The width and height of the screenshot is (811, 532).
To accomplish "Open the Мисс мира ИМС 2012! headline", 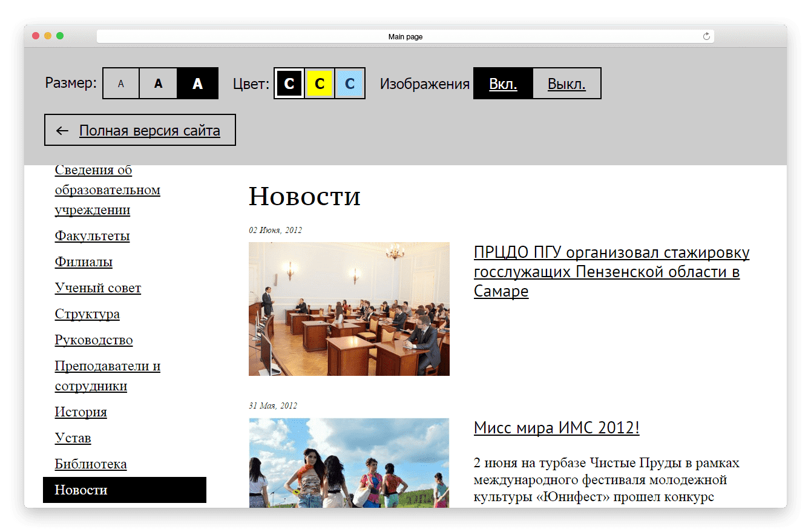I will point(557,428).
